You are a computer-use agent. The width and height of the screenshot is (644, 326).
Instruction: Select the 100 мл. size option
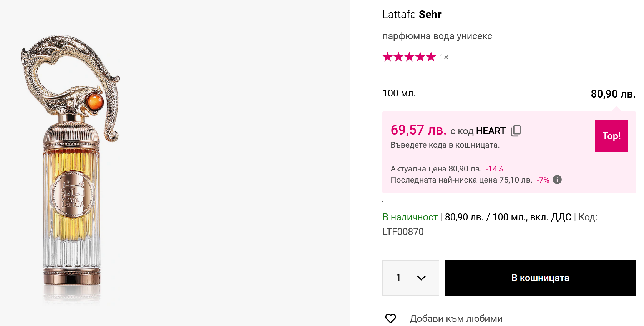pos(399,93)
